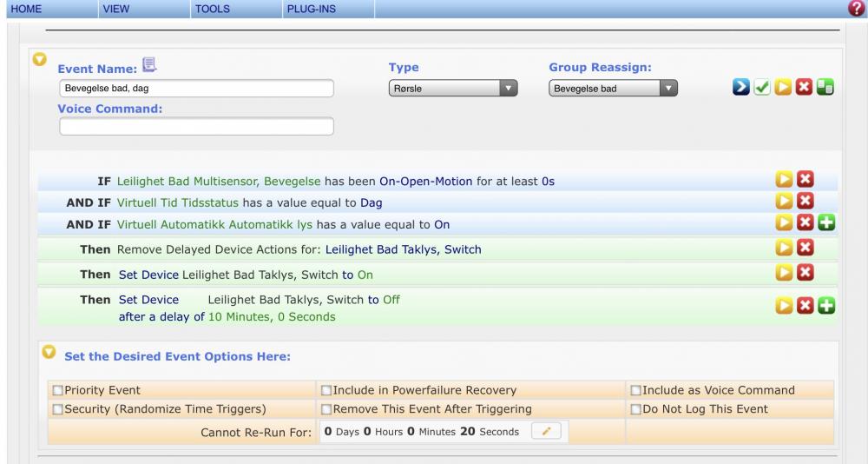Check Do Not Log This Event
This screenshot has width=868, height=464.
pos(636,409)
